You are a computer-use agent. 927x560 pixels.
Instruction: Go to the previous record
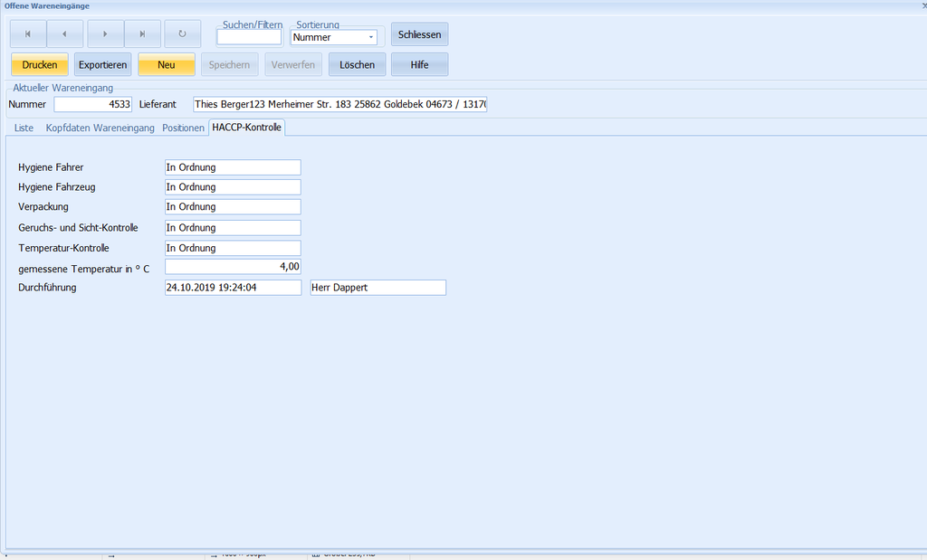tap(65, 33)
